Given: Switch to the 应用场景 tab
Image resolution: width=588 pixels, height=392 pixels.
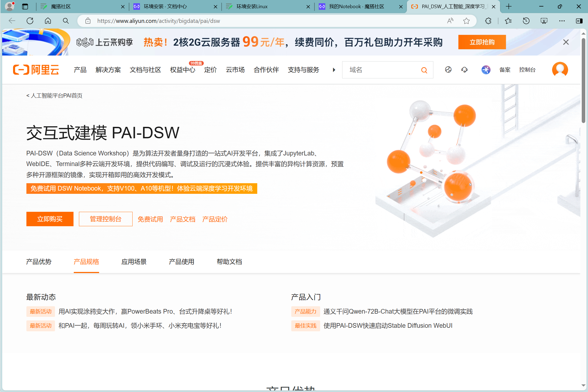Looking at the screenshot, I should (x=134, y=262).
